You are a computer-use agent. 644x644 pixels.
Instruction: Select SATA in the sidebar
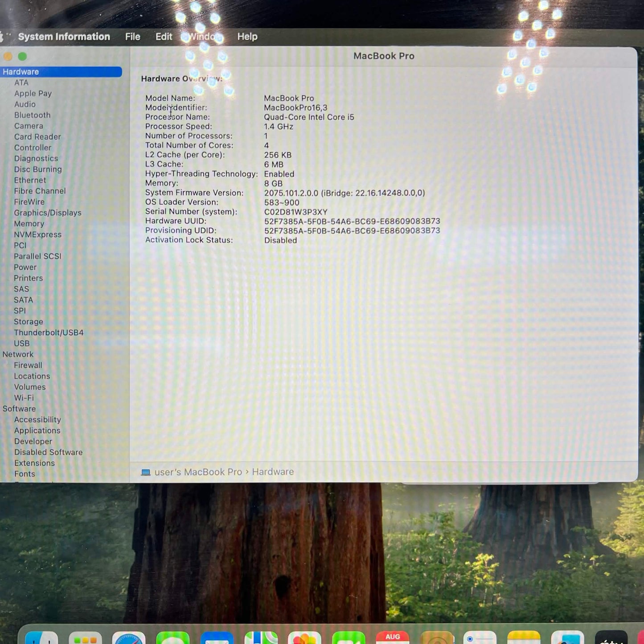(x=23, y=300)
